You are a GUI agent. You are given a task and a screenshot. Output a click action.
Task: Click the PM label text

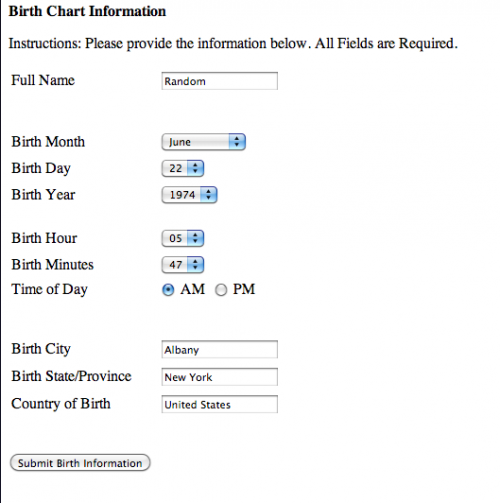pos(244,289)
